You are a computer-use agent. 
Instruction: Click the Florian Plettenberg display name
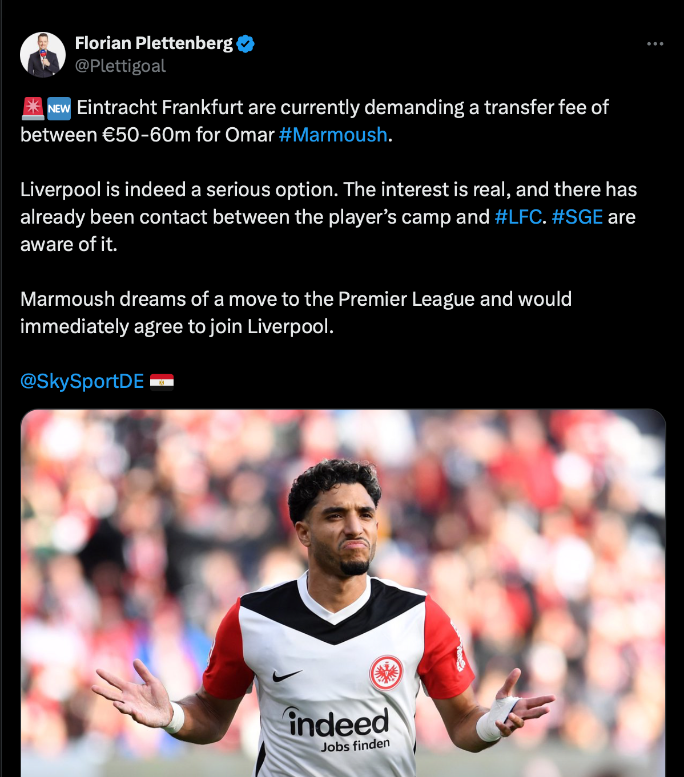point(154,43)
